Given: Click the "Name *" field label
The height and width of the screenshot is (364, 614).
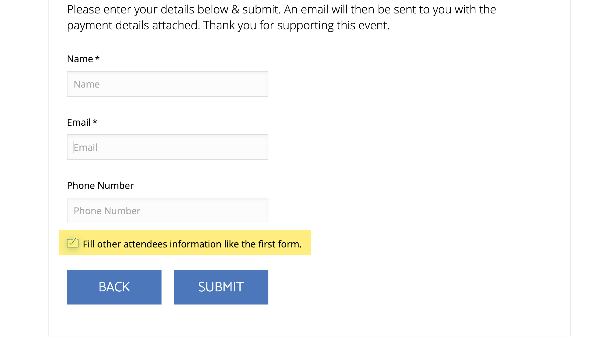Looking at the screenshot, I should pos(80,59).
